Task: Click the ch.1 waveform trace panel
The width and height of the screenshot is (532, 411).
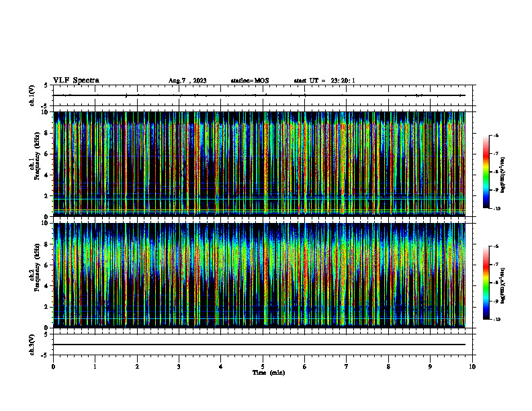Action: (x=263, y=95)
